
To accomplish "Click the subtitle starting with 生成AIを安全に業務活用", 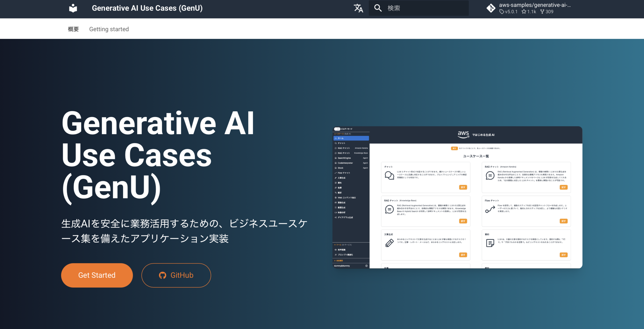I will coord(184,231).
